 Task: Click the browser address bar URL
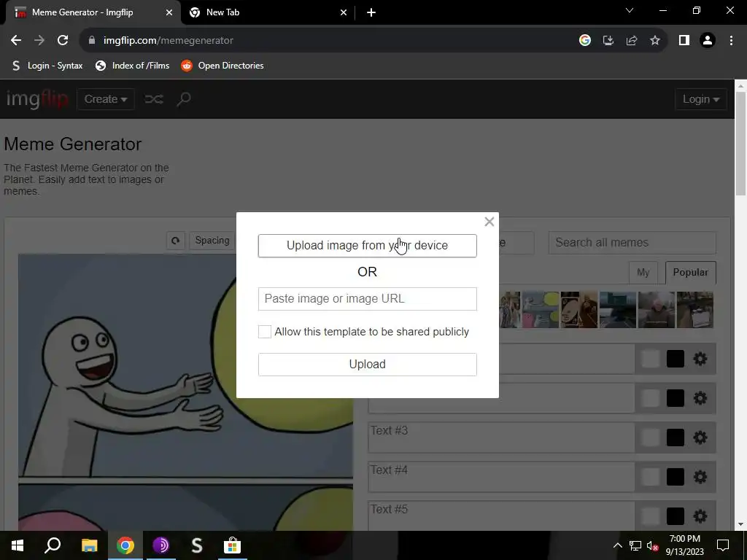coord(169,41)
